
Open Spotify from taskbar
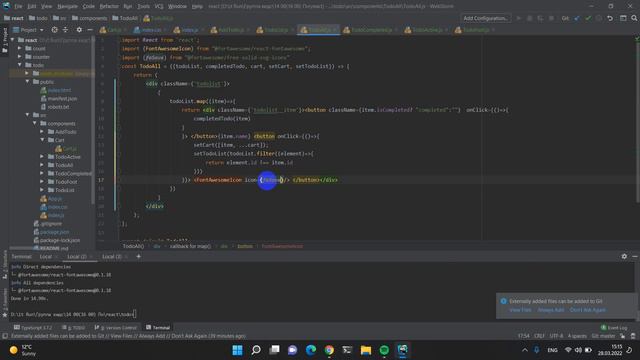coord(384,350)
